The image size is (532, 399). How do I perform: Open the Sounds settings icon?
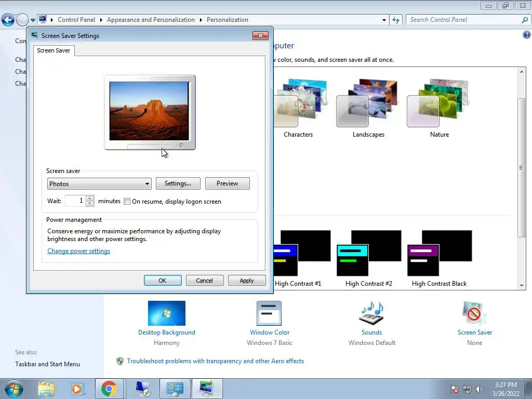[x=371, y=313]
